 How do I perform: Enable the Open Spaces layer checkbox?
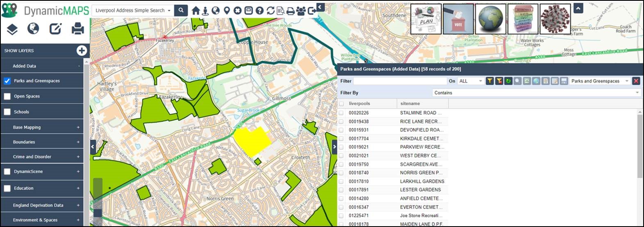tap(7, 96)
